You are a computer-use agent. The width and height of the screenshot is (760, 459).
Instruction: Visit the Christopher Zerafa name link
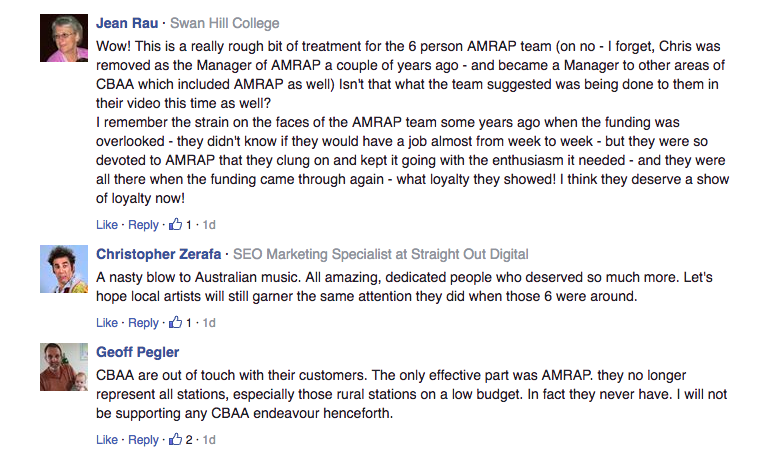[x=158, y=254]
